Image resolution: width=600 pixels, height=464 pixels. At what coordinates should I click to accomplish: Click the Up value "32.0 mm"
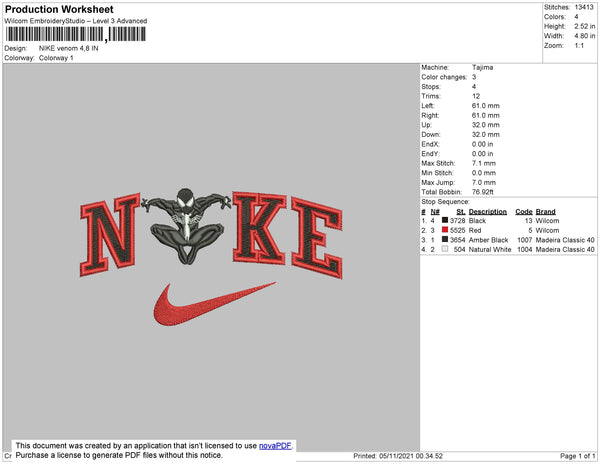(486, 125)
